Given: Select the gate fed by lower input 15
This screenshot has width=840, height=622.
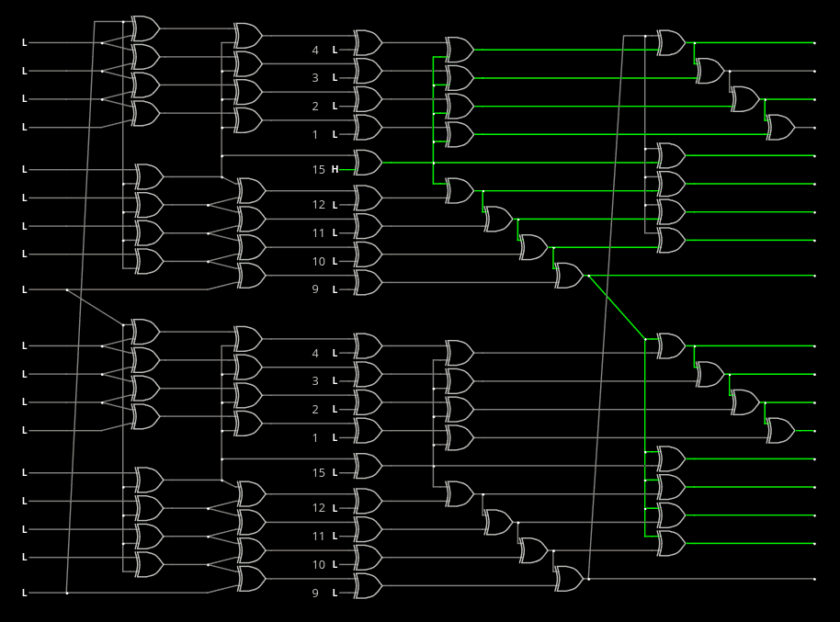Looking at the screenshot, I should tap(368, 466).
